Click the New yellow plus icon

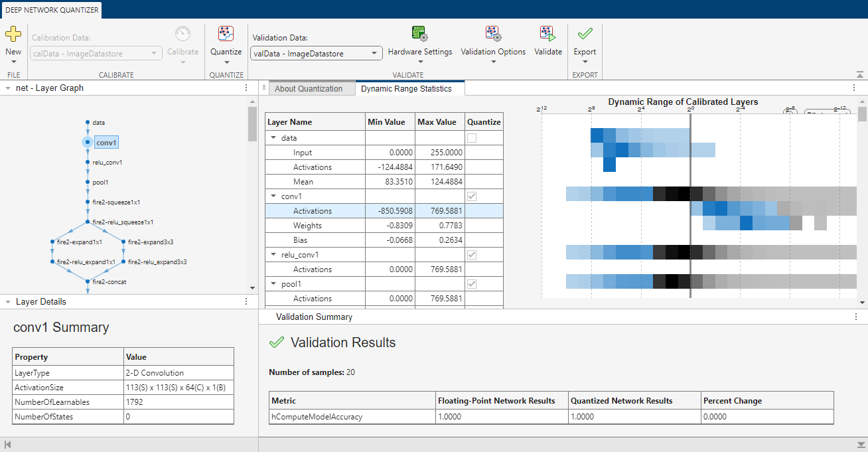coord(13,35)
